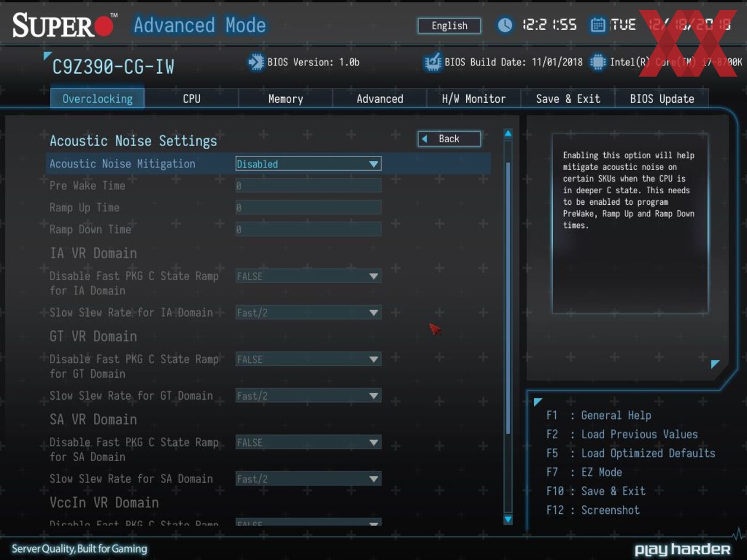Image resolution: width=747 pixels, height=560 pixels.
Task: Open the H/W Monitor tab
Action: coord(473,99)
